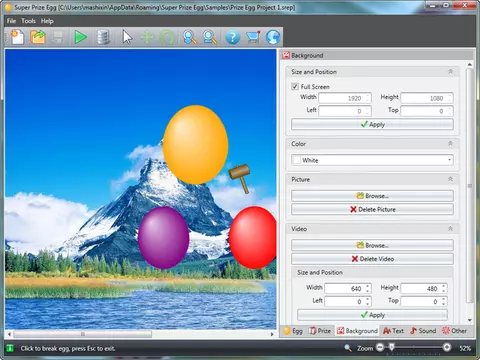Collapse the Picture section
Image resolution: width=480 pixels, height=360 pixels.
(x=450, y=179)
